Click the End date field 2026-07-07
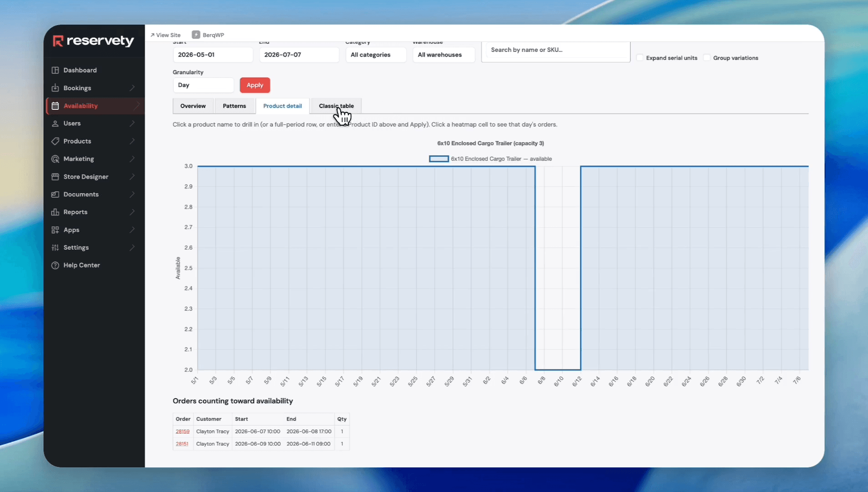Viewport: 868px width, 492px height. click(299, 55)
